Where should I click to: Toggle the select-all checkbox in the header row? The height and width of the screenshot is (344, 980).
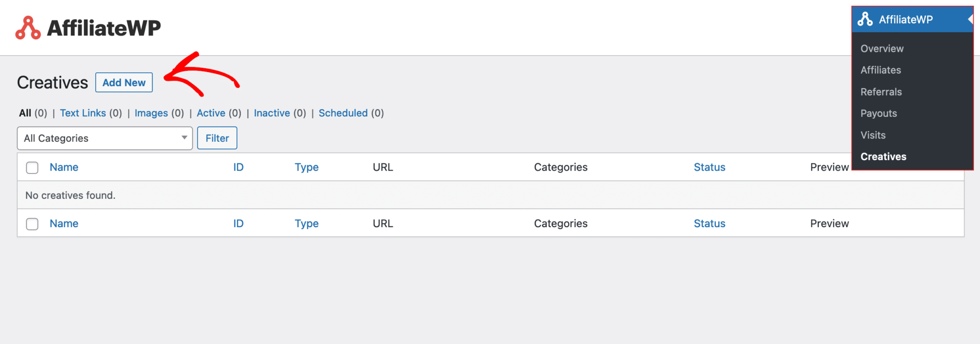pyautogui.click(x=32, y=167)
